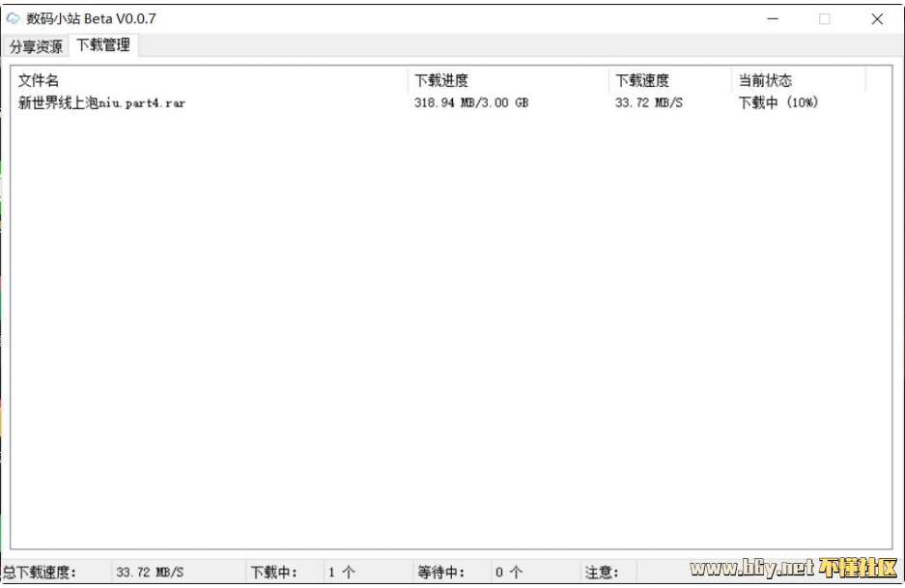905x588 pixels.
Task: Click the 下载中 count label in status bar
Action: tap(274, 573)
